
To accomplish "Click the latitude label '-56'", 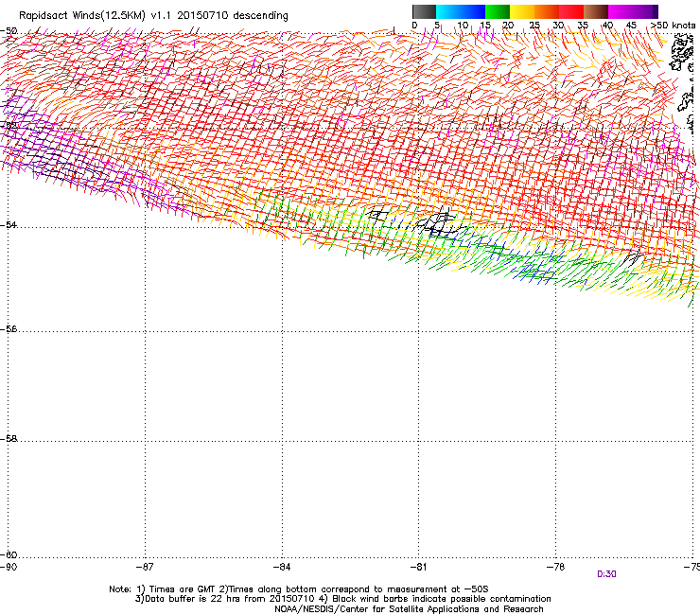I will click(x=9, y=328).
